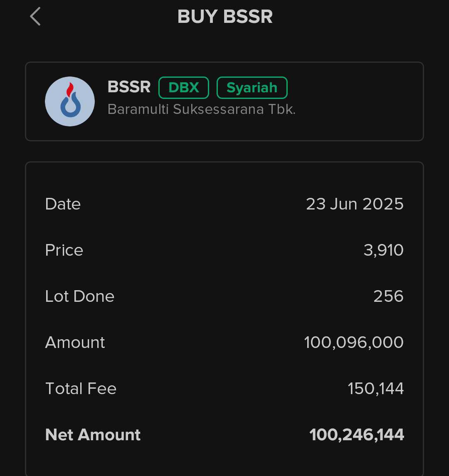This screenshot has width=449, height=476.
Task: Tap the DBX badge
Action: [184, 88]
